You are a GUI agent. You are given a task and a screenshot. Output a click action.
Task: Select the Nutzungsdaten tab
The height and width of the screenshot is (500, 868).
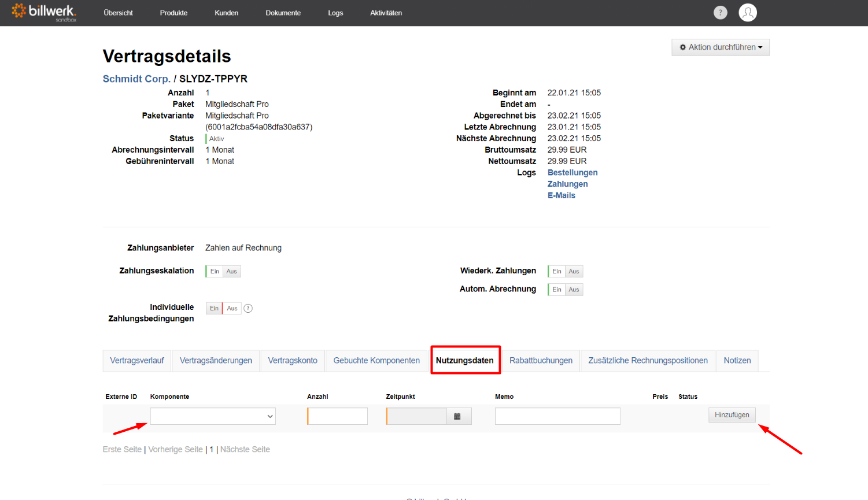465,361
